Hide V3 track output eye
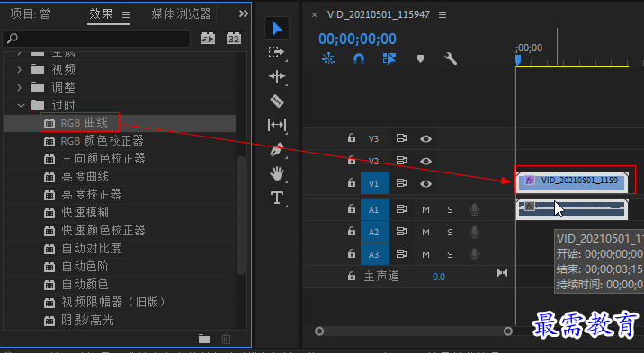Viewport: 644px width, 353px height. [x=425, y=139]
